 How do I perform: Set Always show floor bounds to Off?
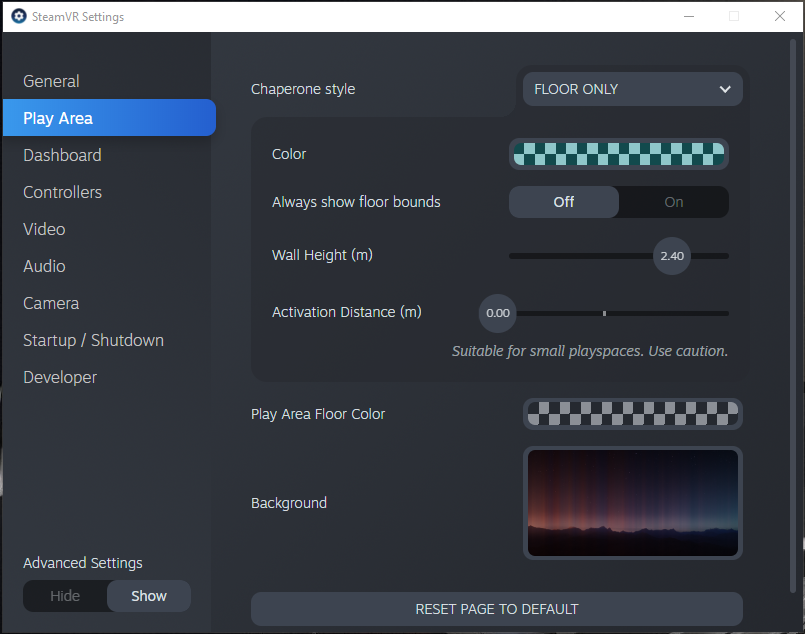click(x=564, y=202)
